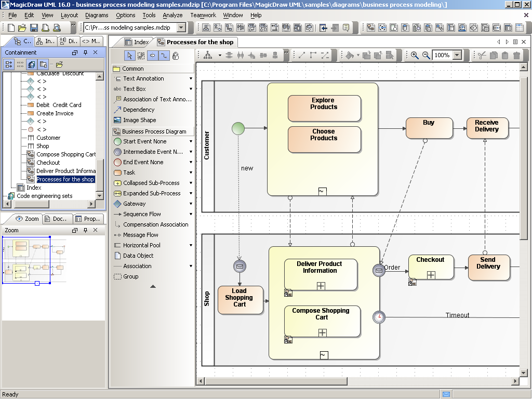Image resolution: width=532 pixels, height=399 pixels.
Task: Click the diagram layout tree icon
Action: (x=208, y=55)
